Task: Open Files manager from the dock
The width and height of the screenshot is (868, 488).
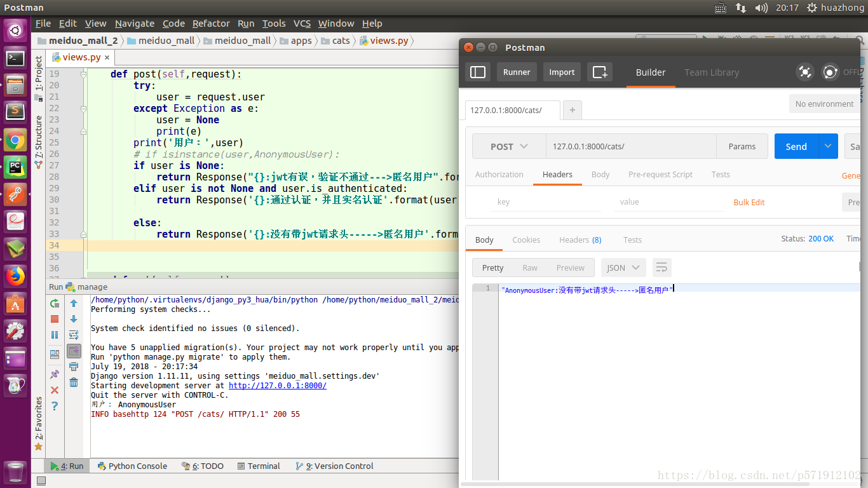Action: [15, 85]
